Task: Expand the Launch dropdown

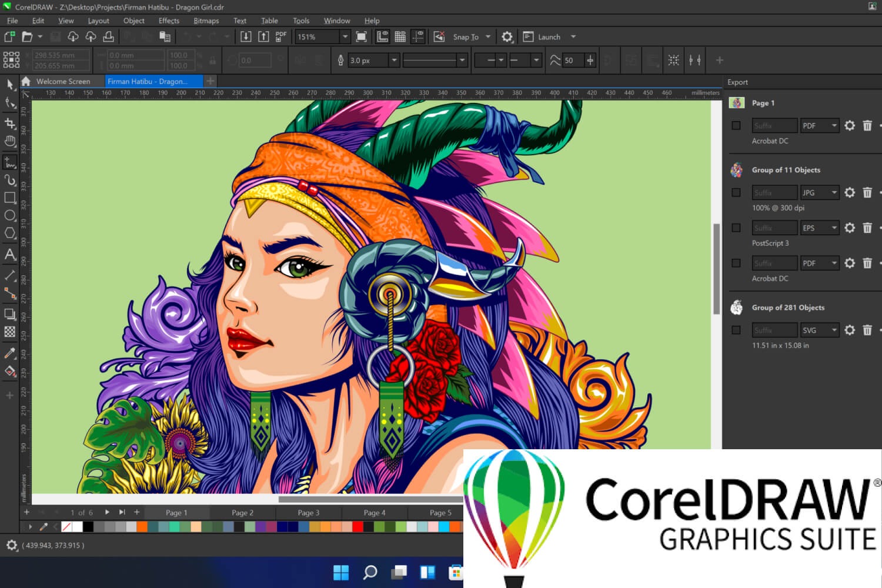Action: point(573,36)
